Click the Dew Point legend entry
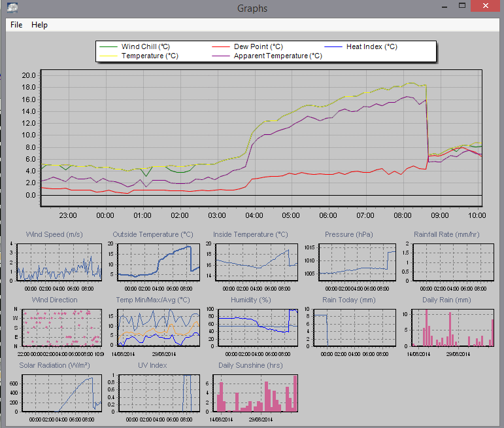The image size is (504, 428). [x=258, y=46]
